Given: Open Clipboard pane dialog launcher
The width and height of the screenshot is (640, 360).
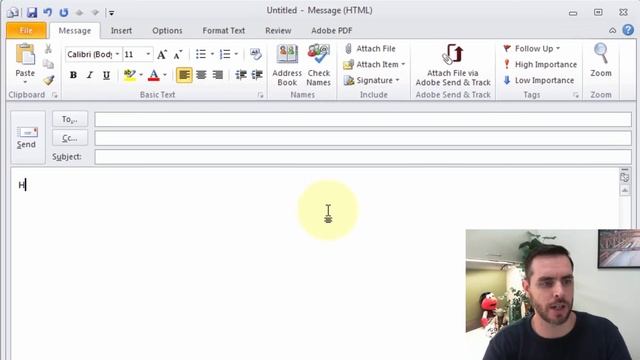Looking at the screenshot, I should (54, 95).
